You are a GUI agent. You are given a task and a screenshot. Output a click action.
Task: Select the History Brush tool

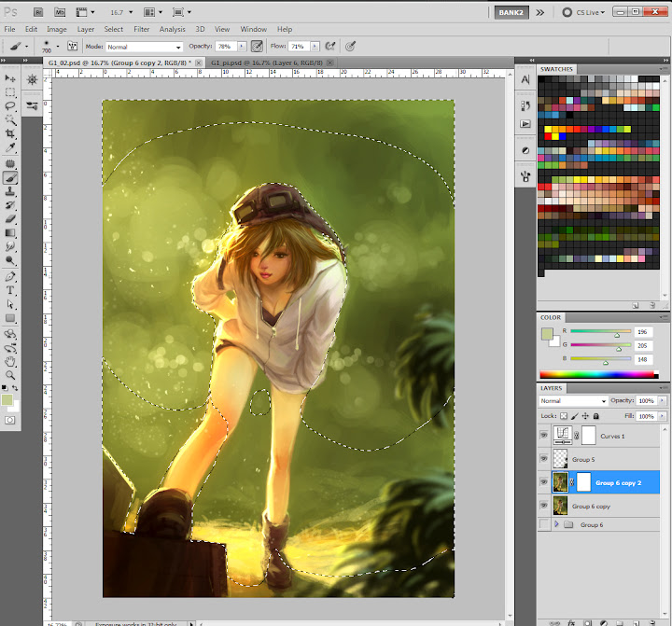pyautogui.click(x=10, y=205)
